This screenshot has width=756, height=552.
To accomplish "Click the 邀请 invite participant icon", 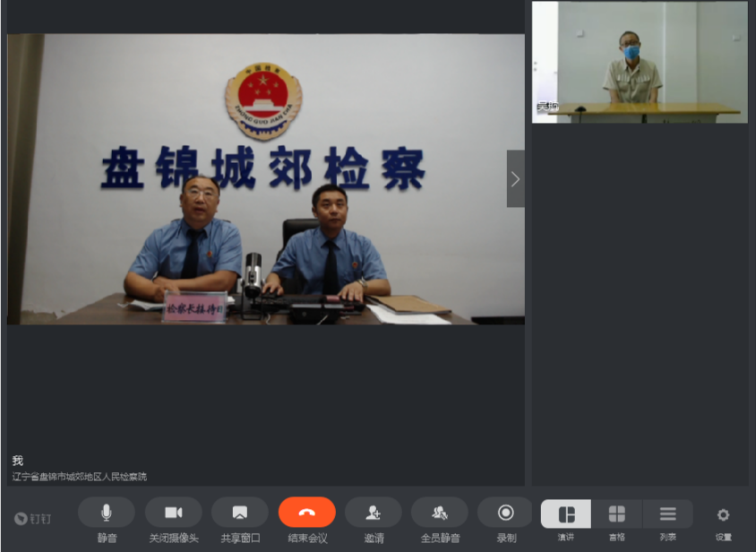I will point(374,513).
